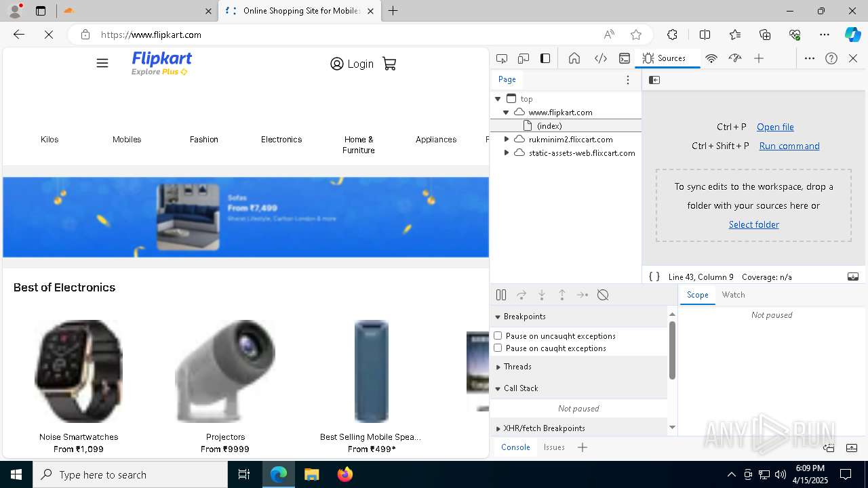Open DevTools Customize and control ellipsis menu
The image size is (868, 488).
point(810,58)
